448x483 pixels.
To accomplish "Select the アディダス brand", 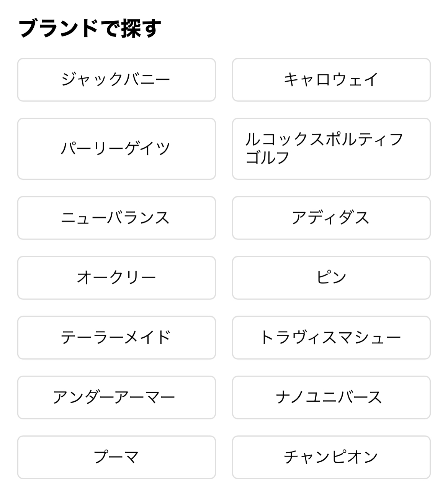I will pos(331,218).
